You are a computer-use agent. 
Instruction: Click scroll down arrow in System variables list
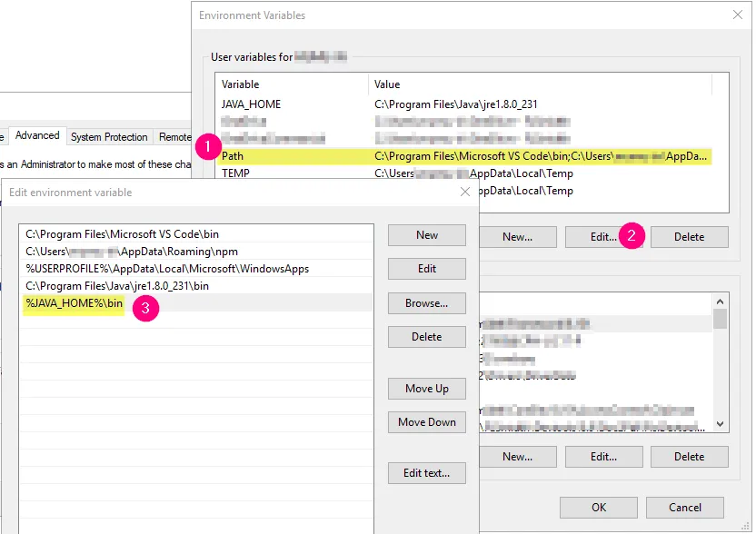720,424
